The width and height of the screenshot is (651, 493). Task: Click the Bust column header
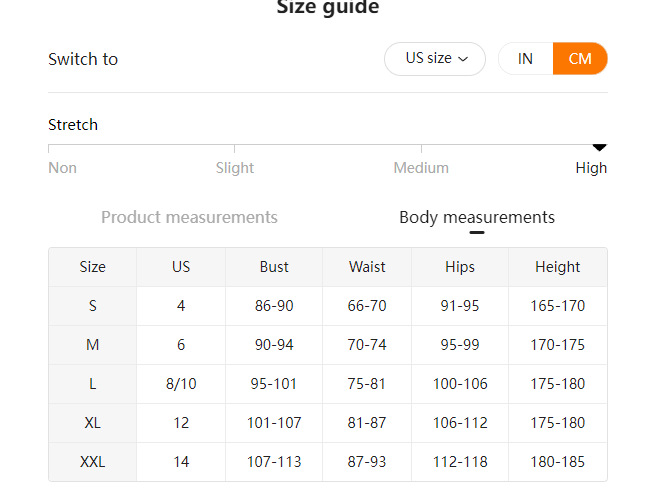click(x=274, y=267)
